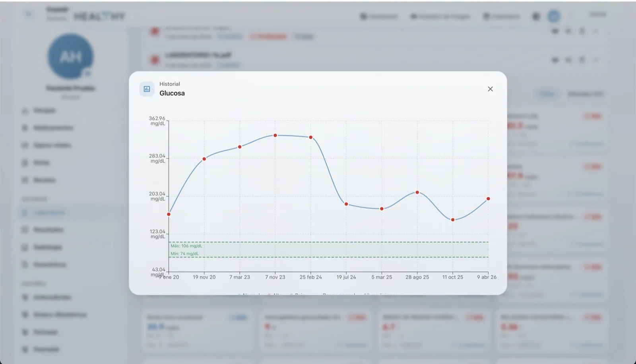Click the 5 mar 25 data point
Image resolution: width=636 pixels, height=364 pixels.
[382, 209]
